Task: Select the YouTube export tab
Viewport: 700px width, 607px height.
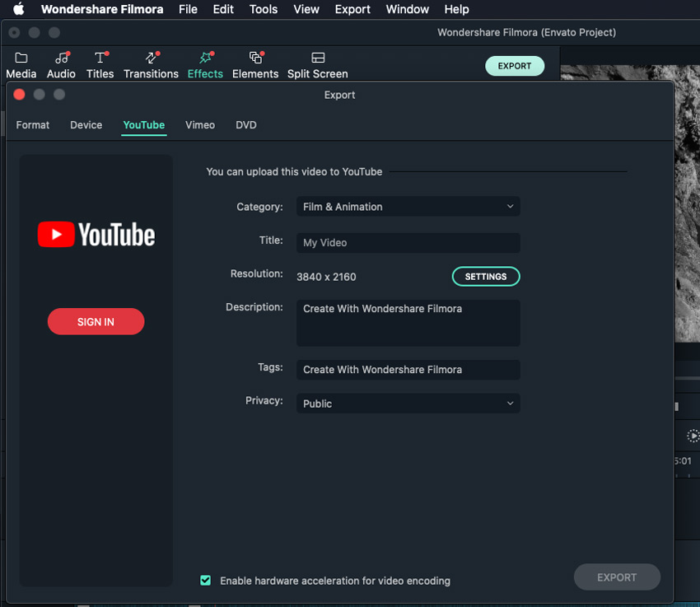Action: coord(144,125)
